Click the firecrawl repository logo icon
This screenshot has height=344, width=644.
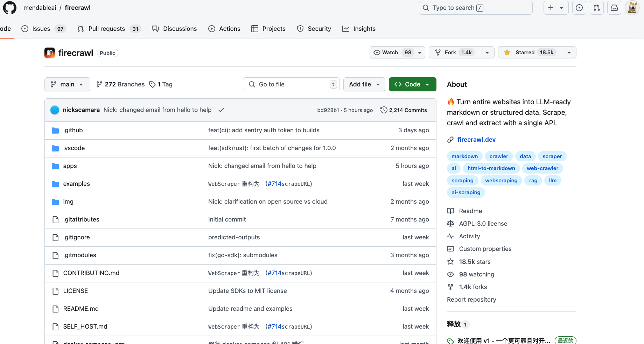(x=50, y=53)
